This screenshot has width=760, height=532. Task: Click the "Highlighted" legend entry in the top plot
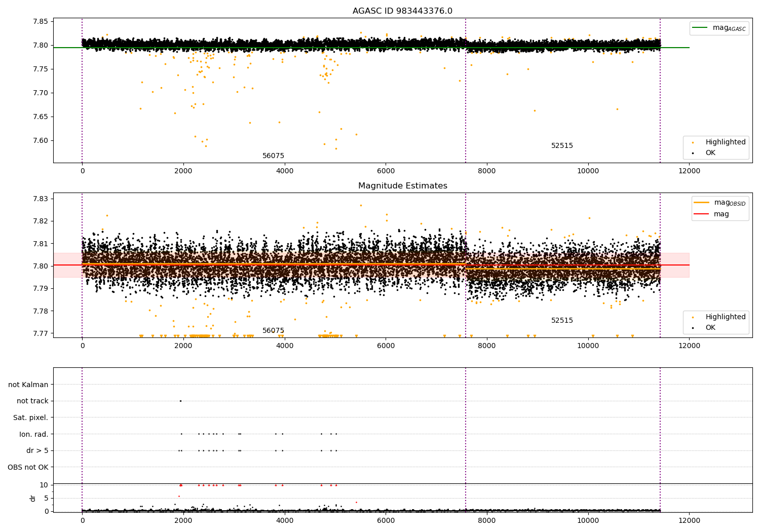[x=726, y=142]
